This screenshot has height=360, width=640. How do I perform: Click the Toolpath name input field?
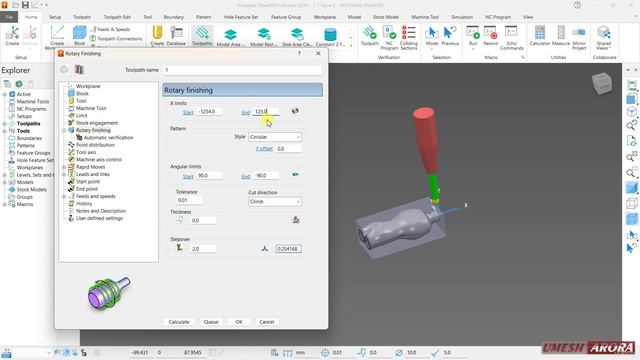(x=242, y=70)
